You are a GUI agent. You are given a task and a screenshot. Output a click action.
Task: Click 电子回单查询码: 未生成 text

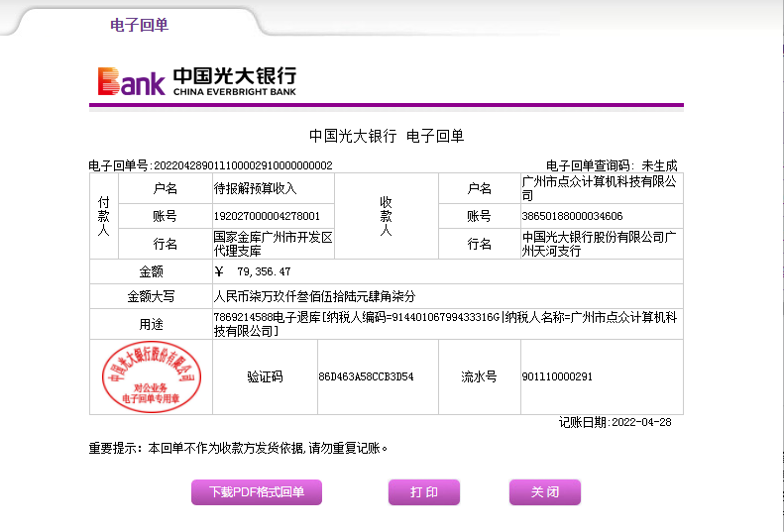click(612, 165)
